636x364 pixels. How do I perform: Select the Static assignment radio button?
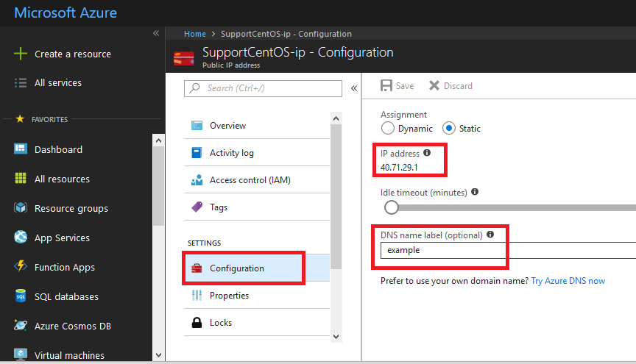tap(448, 128)
